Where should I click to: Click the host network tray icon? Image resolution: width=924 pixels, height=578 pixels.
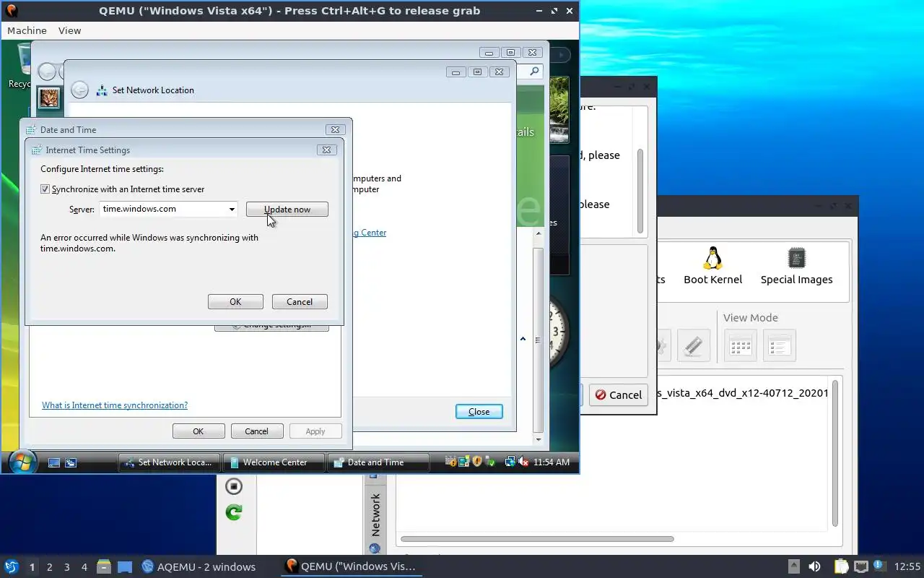tap(861, 566)
